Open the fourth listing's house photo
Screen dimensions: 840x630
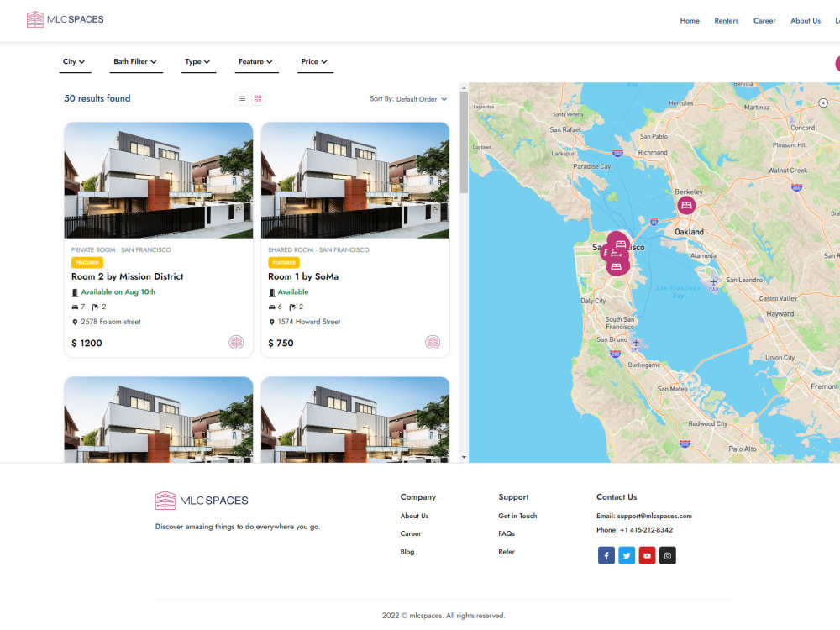[x=355, y=419]
